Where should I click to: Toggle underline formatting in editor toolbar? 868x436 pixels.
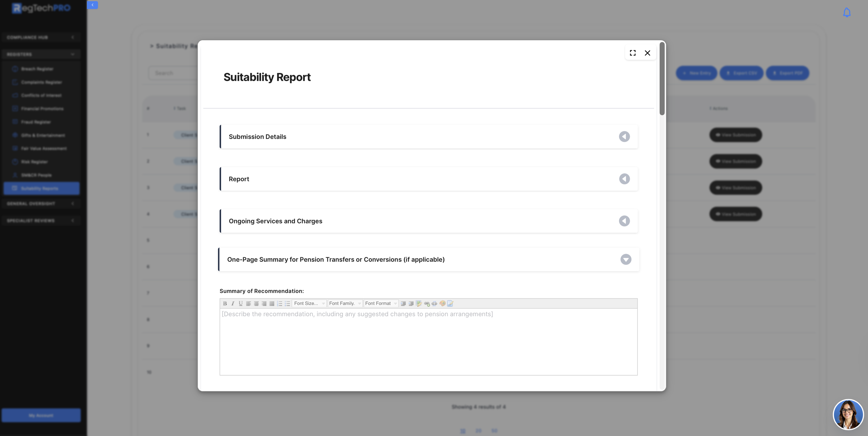tap(241, 303)
